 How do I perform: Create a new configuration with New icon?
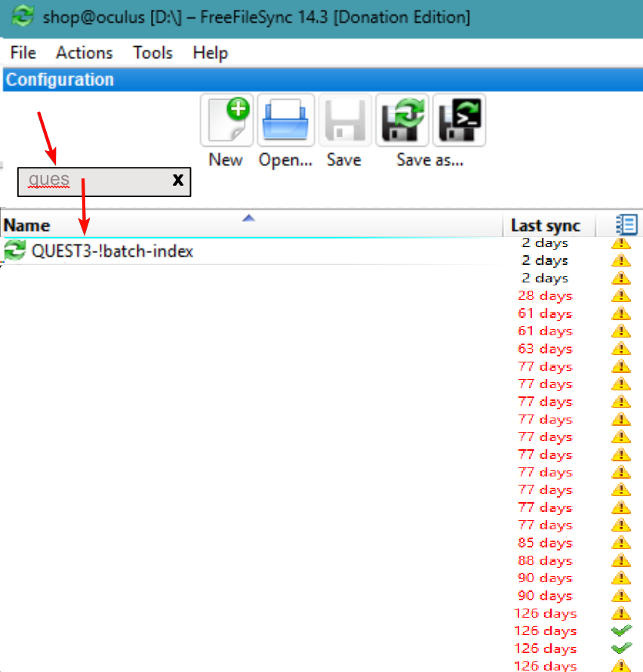[x=226, y=120]
